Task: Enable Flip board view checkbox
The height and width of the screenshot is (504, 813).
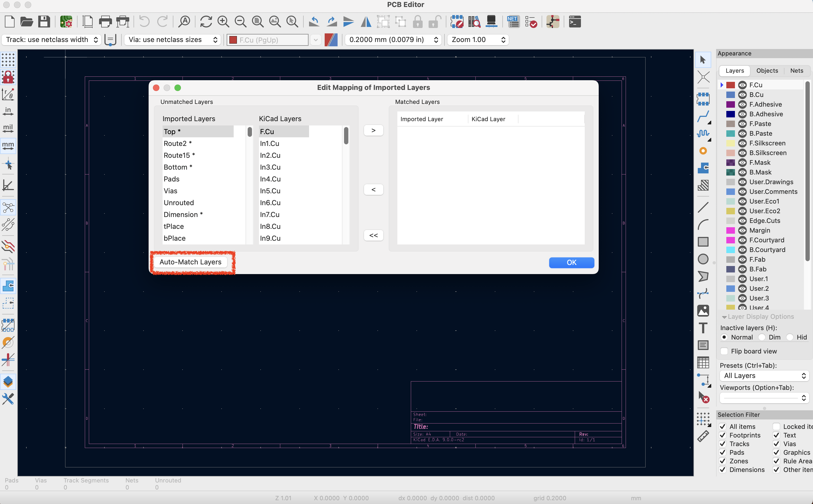Action: (x=724, y=351)
